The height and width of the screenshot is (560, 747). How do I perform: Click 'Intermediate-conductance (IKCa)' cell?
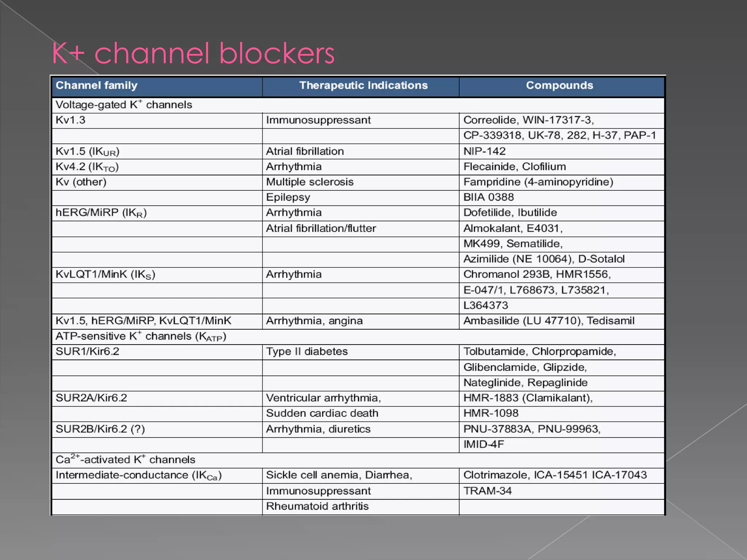pos(157,475)
